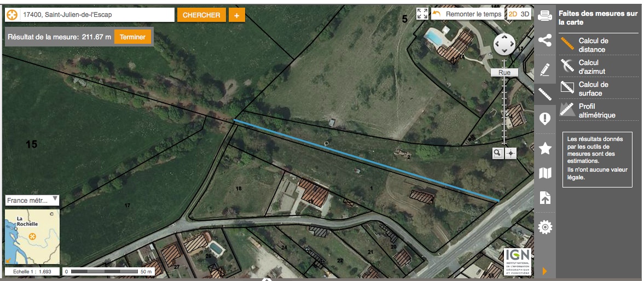The height and width of the screenshot is (281, 644).
Task: Click the plus button beside Chercher
Action: point(236,15)
